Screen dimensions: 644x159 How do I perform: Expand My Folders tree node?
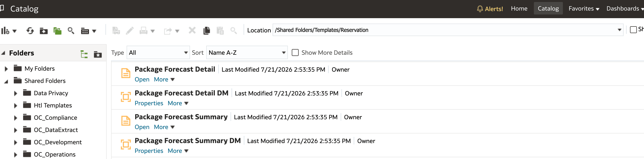pyautogui.click(x=6, y=69)
